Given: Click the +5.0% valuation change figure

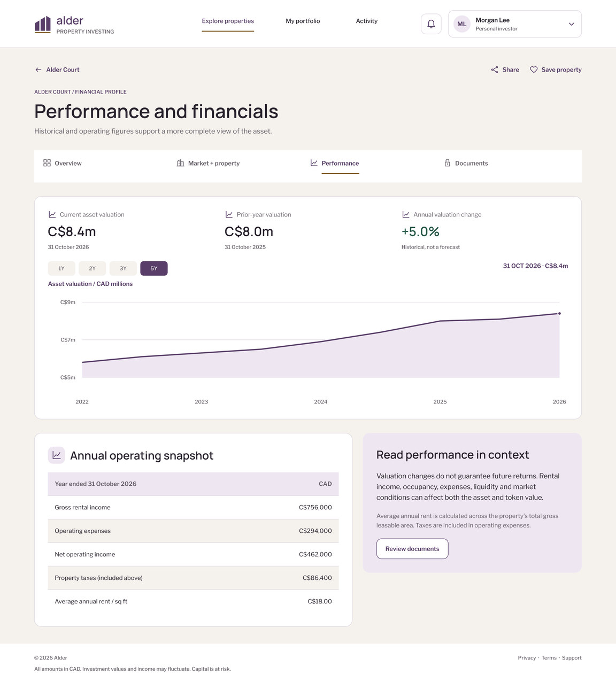Looking at the screenshot, I should (x=420, y=231).
